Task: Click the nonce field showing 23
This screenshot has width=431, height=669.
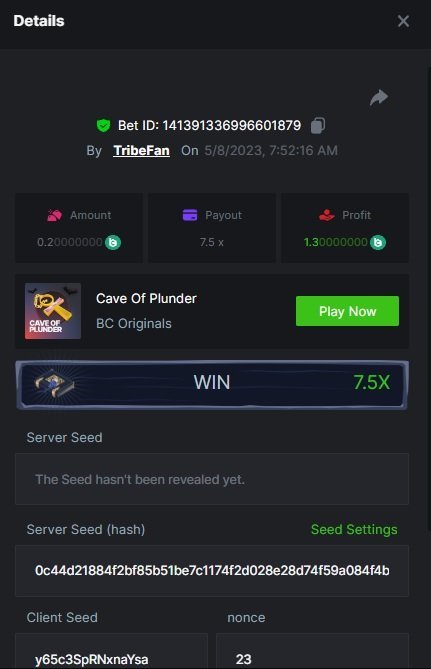Action: tap(312, 651)
